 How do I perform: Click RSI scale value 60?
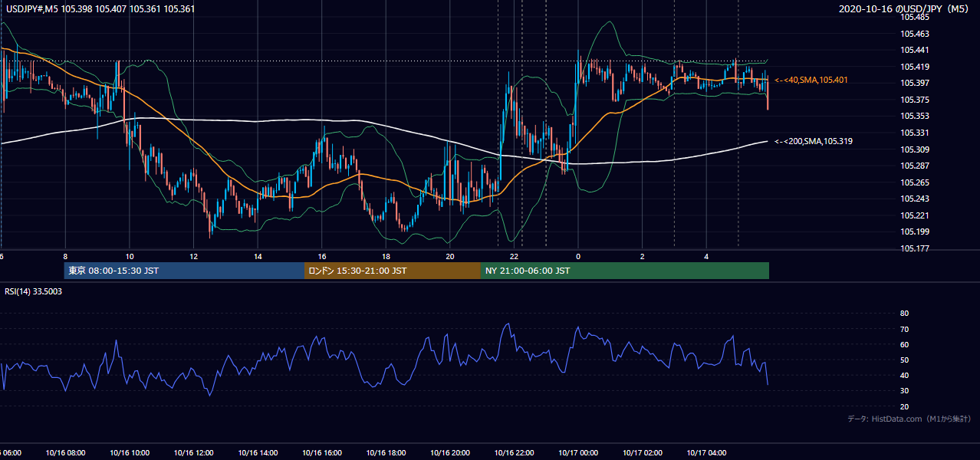[x=904, y=344]
